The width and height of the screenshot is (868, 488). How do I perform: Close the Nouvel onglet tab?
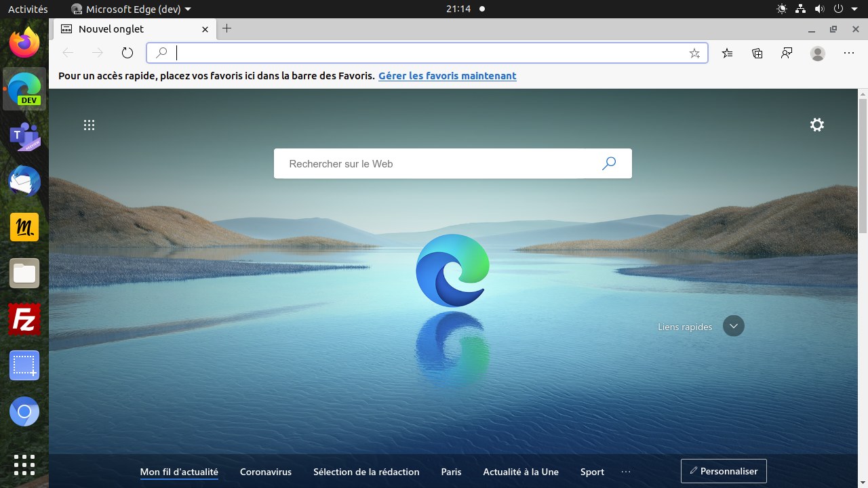(x=205, y=29)
